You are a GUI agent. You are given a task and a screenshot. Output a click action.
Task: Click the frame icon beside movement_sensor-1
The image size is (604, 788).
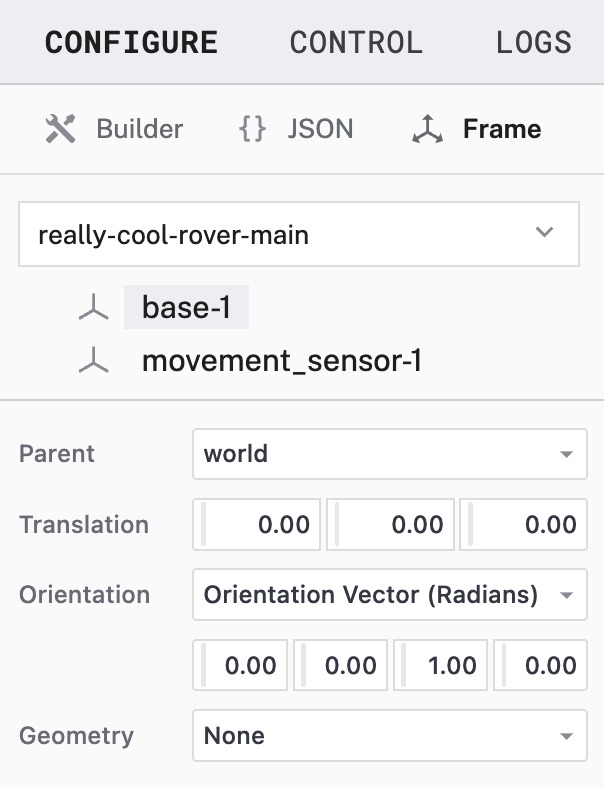[x=94, y=361]
